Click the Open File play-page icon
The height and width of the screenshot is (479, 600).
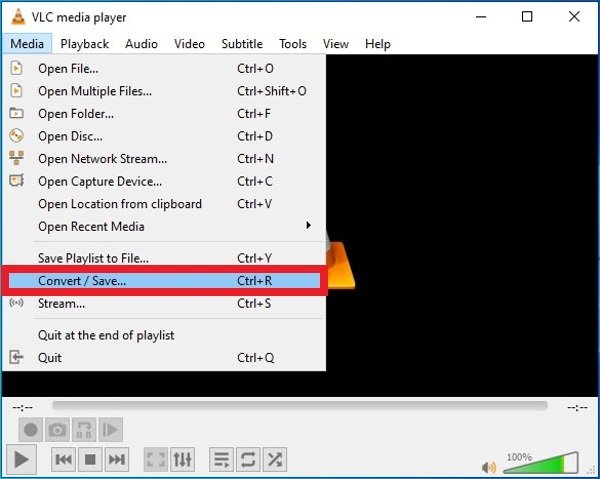(16, 68)
